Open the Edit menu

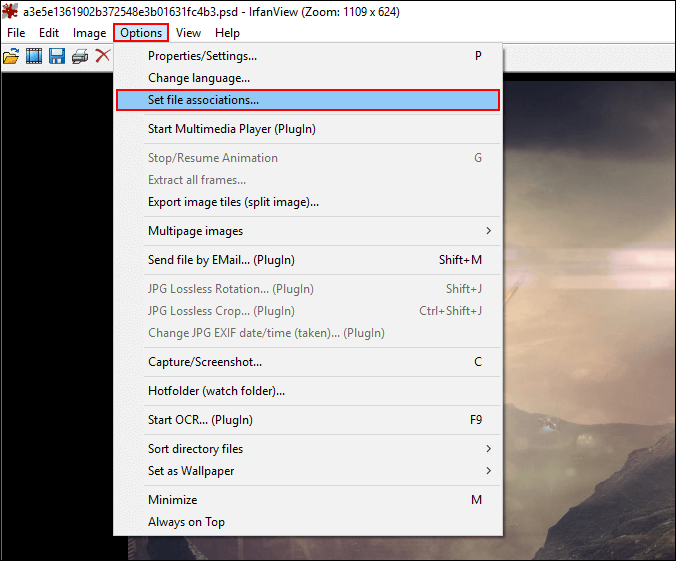49,33
